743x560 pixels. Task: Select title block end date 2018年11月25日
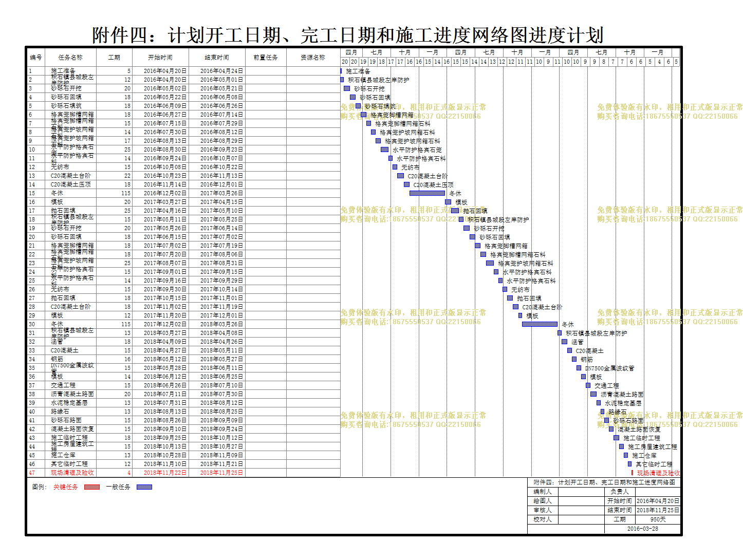click(x=658, y=510)
